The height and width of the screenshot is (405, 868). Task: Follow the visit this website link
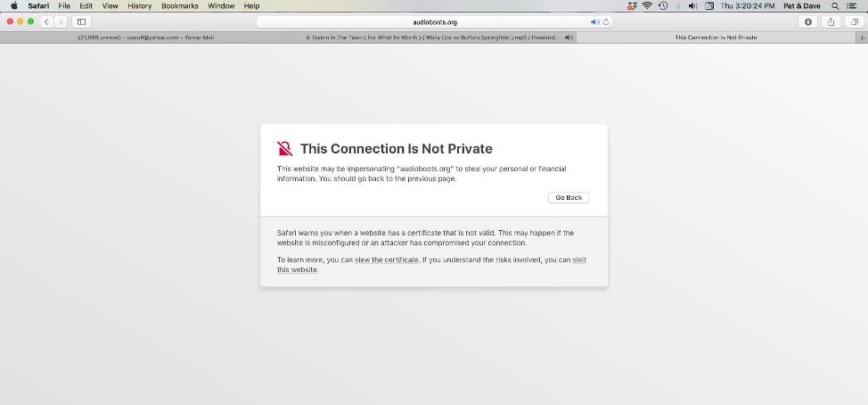pos(432,265)
